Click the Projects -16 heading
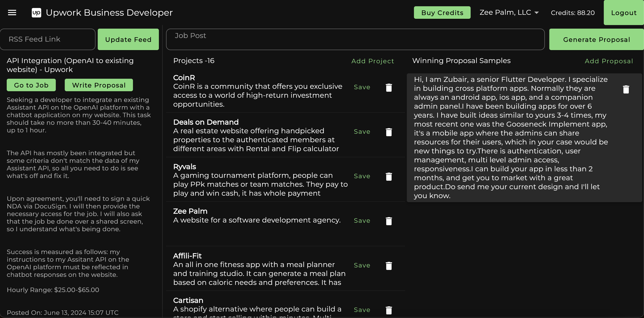Image resolution: width=644 pixels, height=318 pixels. 194,61
